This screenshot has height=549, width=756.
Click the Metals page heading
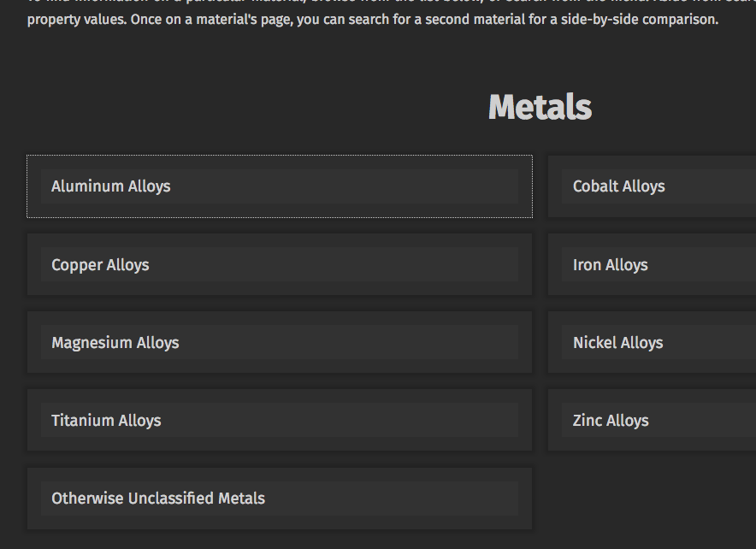tap(540, 106)
